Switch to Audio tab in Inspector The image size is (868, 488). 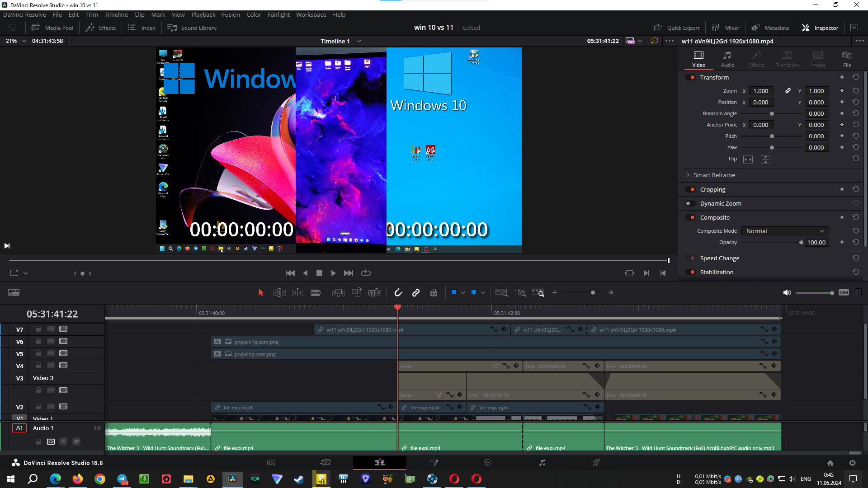tap(727, 59)
